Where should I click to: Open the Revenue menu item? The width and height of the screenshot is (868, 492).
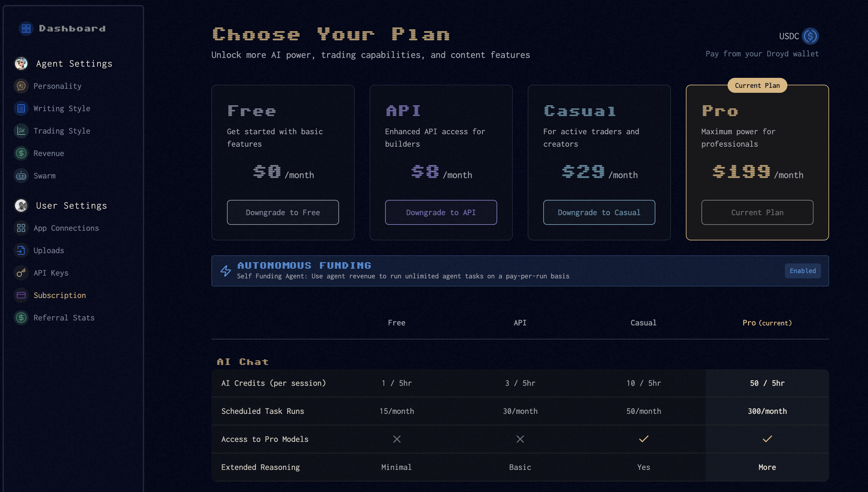49,154
